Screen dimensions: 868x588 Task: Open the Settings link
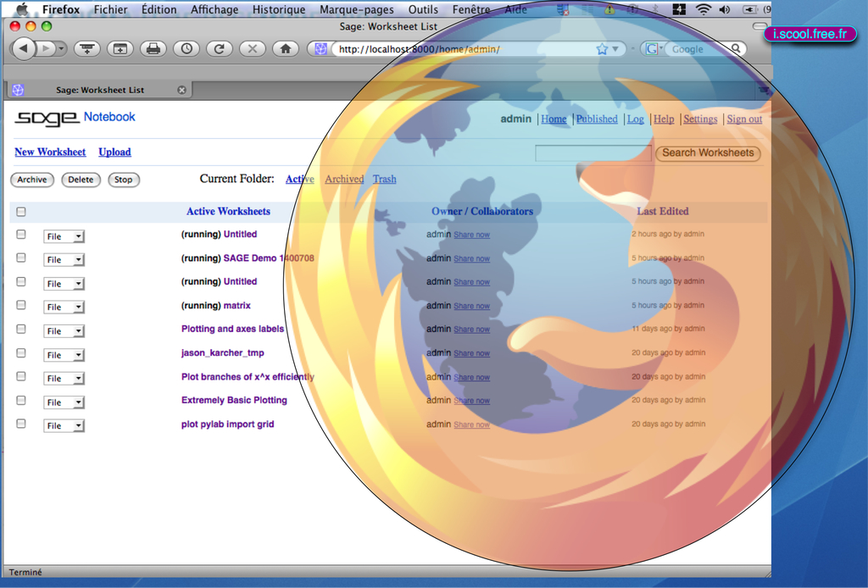tap(700, 119)
